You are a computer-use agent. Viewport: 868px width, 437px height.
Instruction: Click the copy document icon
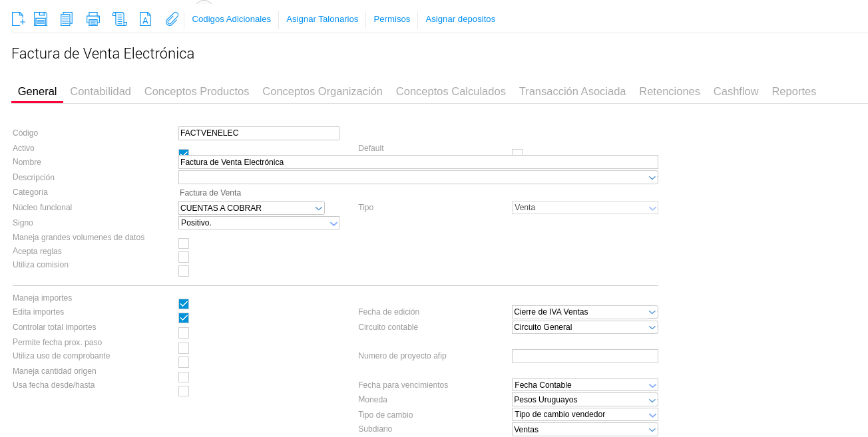pyautogui.click(x=67, y=19)
